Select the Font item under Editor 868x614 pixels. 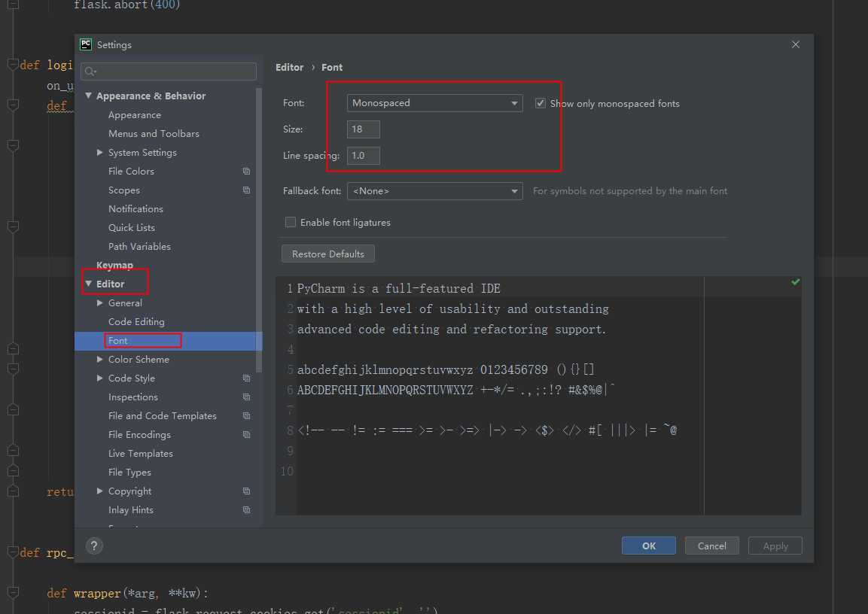118,341
